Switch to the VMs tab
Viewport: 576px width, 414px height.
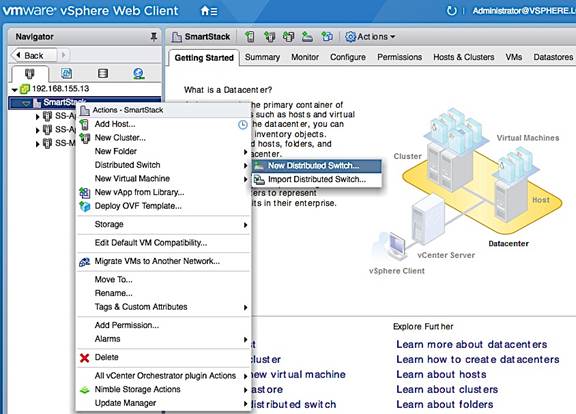514,57
